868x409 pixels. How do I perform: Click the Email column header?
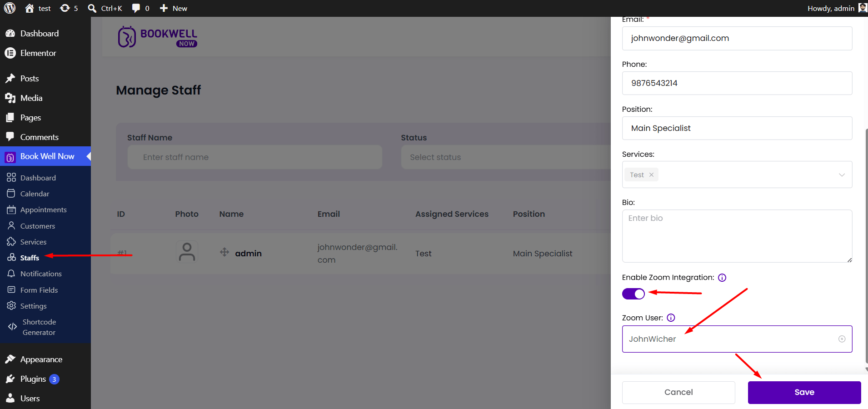[329, 214]
